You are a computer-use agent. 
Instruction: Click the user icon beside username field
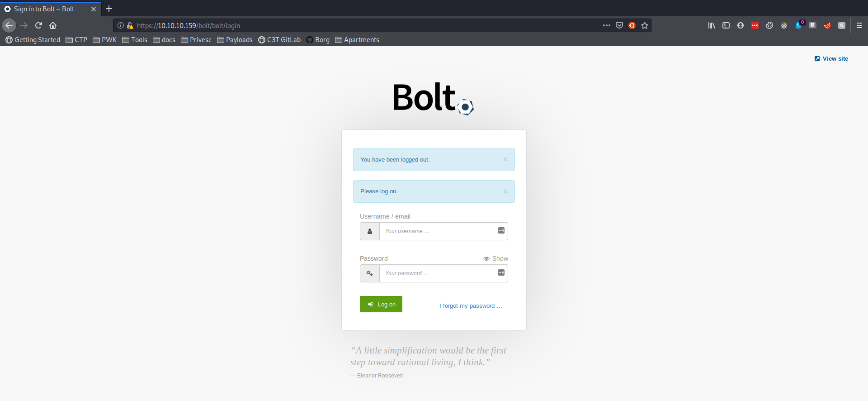click(x=370, y=231)
